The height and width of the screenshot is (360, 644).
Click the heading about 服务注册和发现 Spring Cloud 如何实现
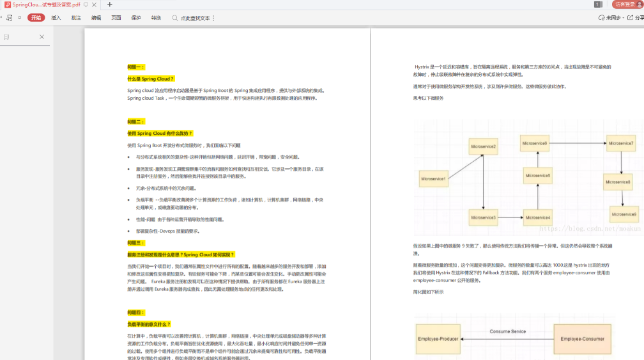tap(181, 254)
